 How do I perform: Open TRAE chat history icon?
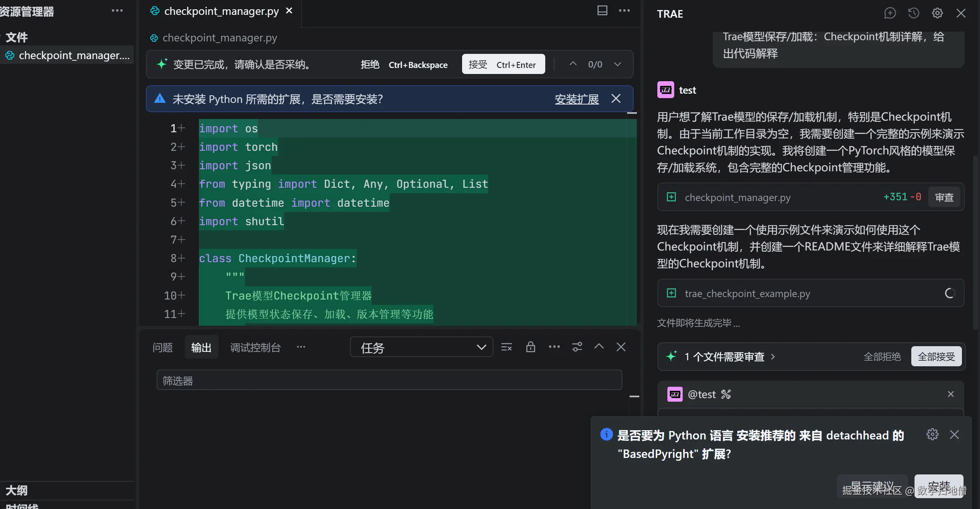click(x=913, y=13)
